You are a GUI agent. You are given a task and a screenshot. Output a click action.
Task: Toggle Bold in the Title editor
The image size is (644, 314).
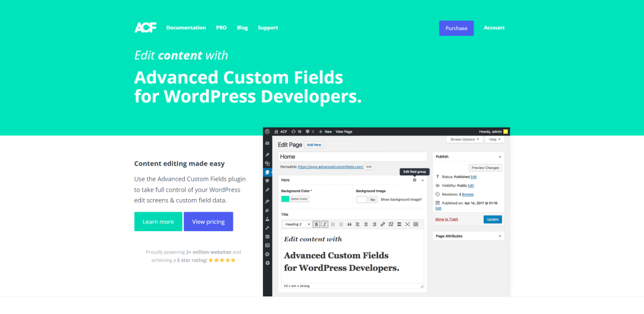coord(316,224)
